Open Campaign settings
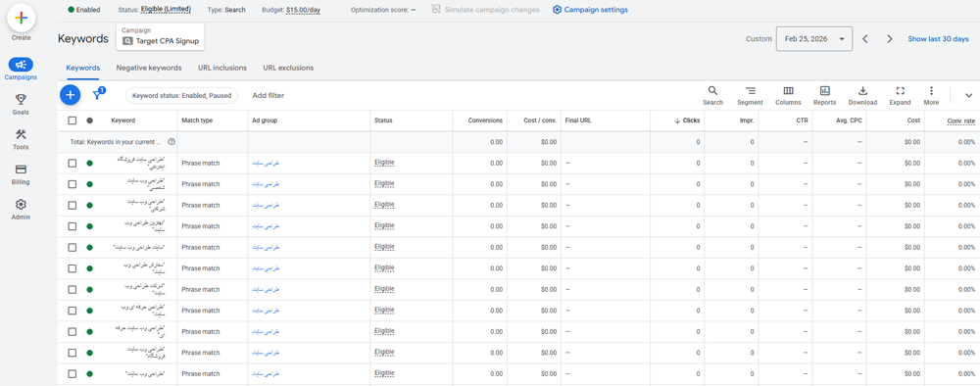 click(x=591, y=10)
